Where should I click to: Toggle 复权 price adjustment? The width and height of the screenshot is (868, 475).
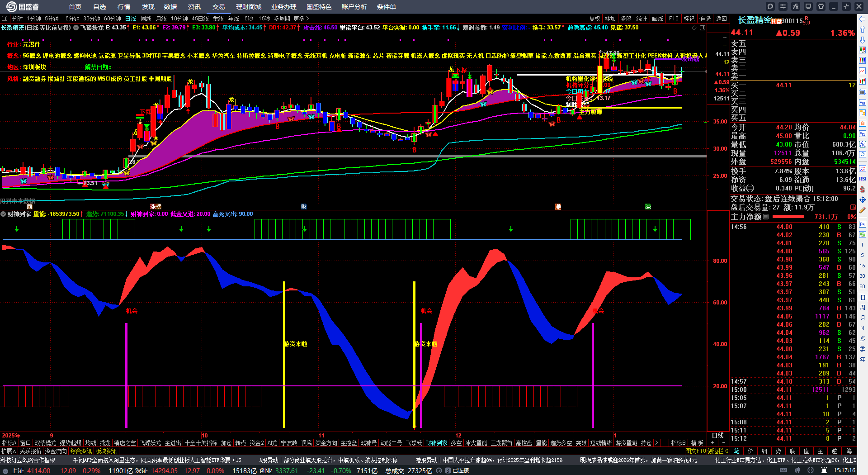tap(594, 19)
